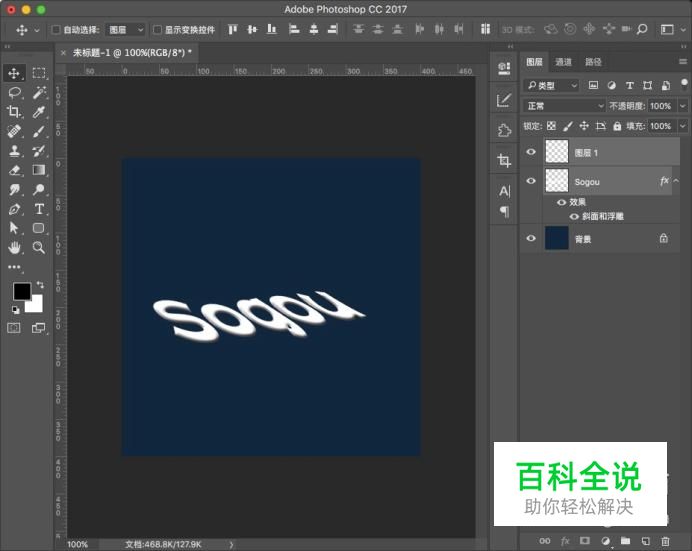Select the Brush tool
Screen dimensions: 692x551
39,131
